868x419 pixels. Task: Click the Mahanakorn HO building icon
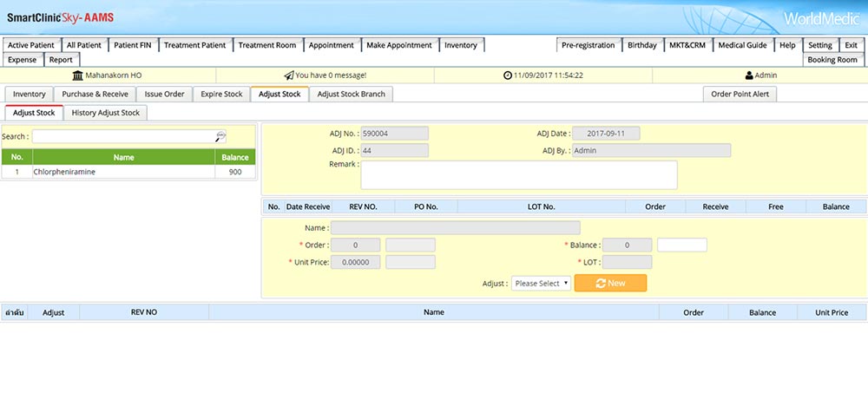tap(78, 75)
